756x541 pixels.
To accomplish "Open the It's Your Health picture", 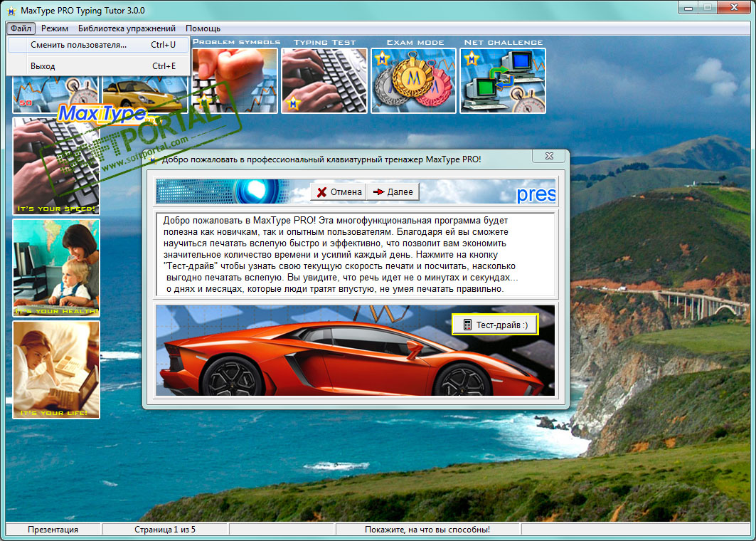I will [56, 268].
